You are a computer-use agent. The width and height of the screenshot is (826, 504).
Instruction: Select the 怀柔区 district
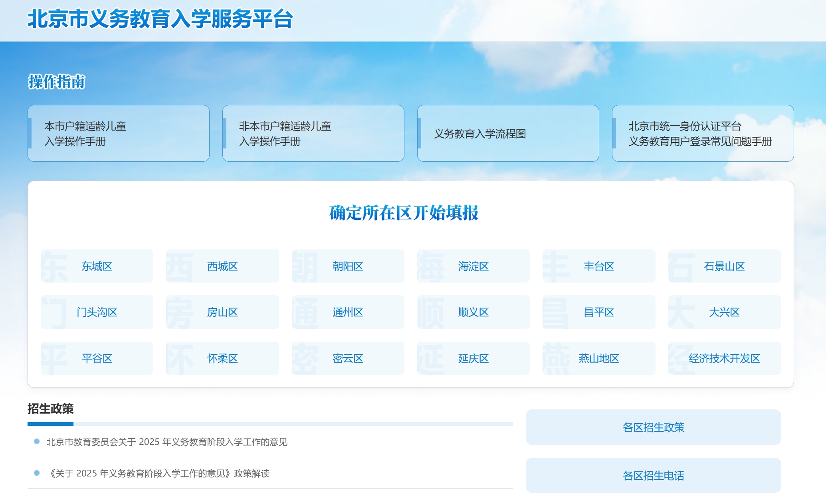[222, 358]
